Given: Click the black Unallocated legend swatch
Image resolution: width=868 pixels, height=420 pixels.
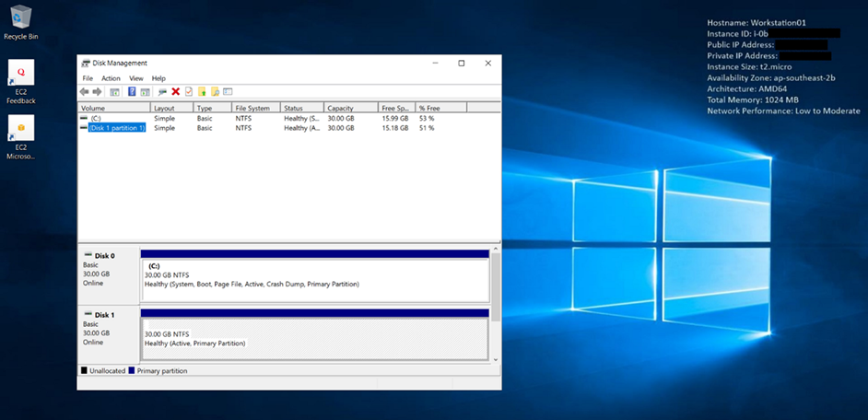Looking at the screenshot, I should pyautogui.click(x=84, y=371).
